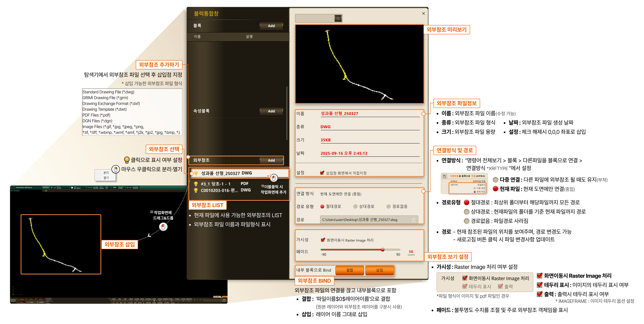
Task: Toggle 화면이동시 Raster Image 처리 checkbox in dialog
Action: 323,240
